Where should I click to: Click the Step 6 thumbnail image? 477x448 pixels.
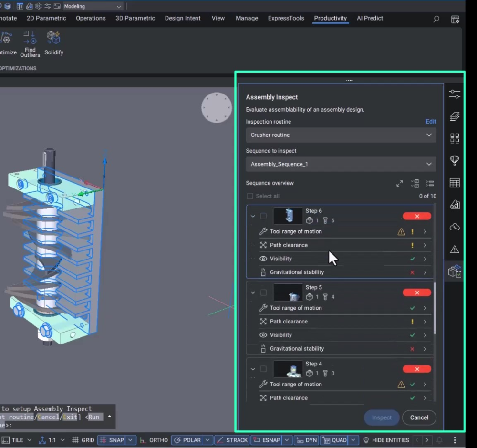288,216
